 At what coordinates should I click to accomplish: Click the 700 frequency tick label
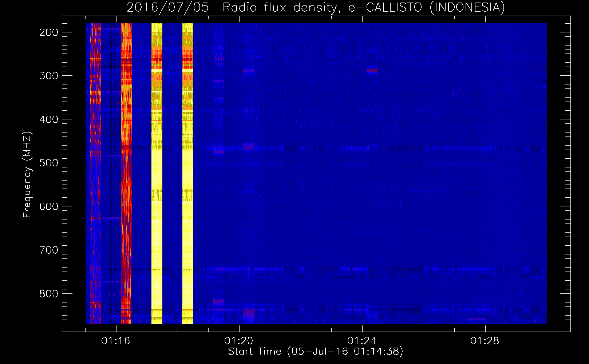pos(49,250)
